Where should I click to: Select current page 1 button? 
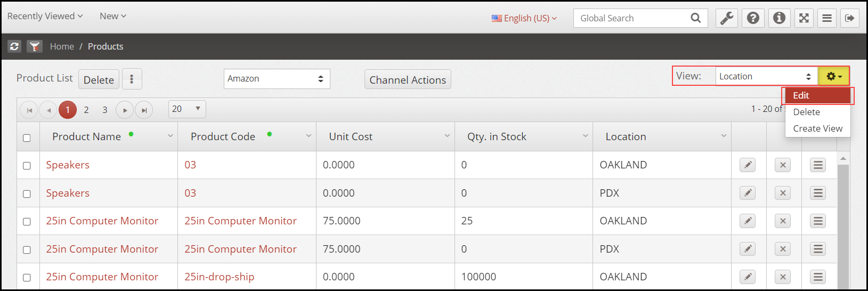pyautogui.click(x=68, y=110)
